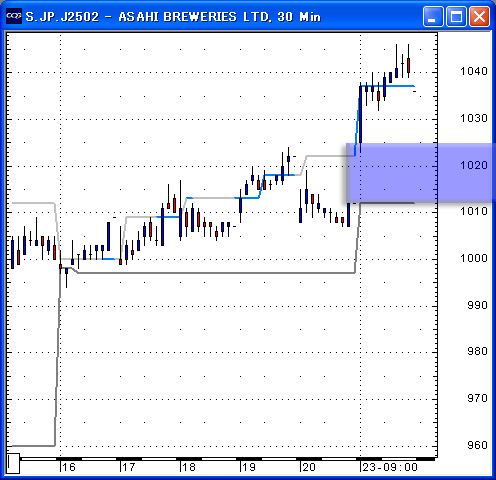The width and height of the screenshot is (496, 480).
Task: Close the Asahi Breweries chart window
Action: click(479, 16)
